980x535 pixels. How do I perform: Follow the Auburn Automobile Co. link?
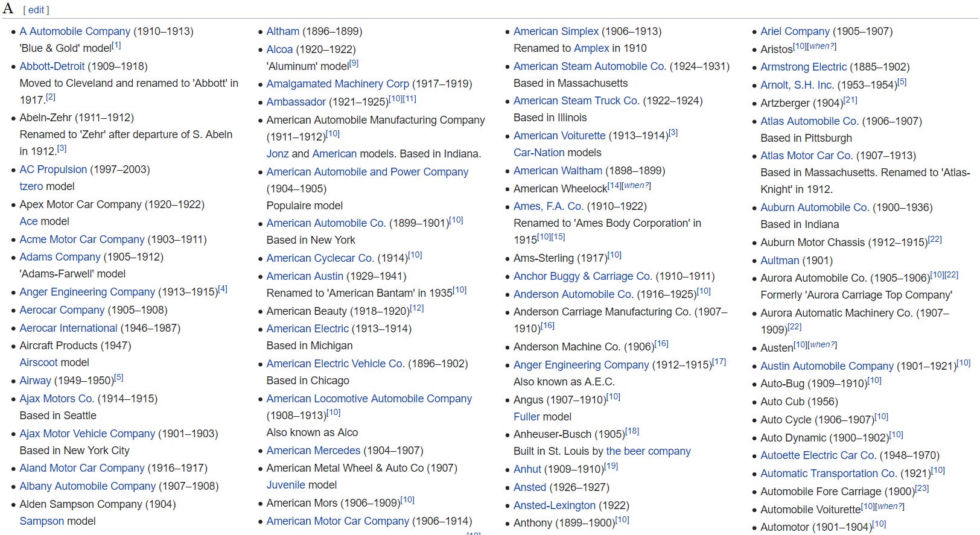point(815,207)
